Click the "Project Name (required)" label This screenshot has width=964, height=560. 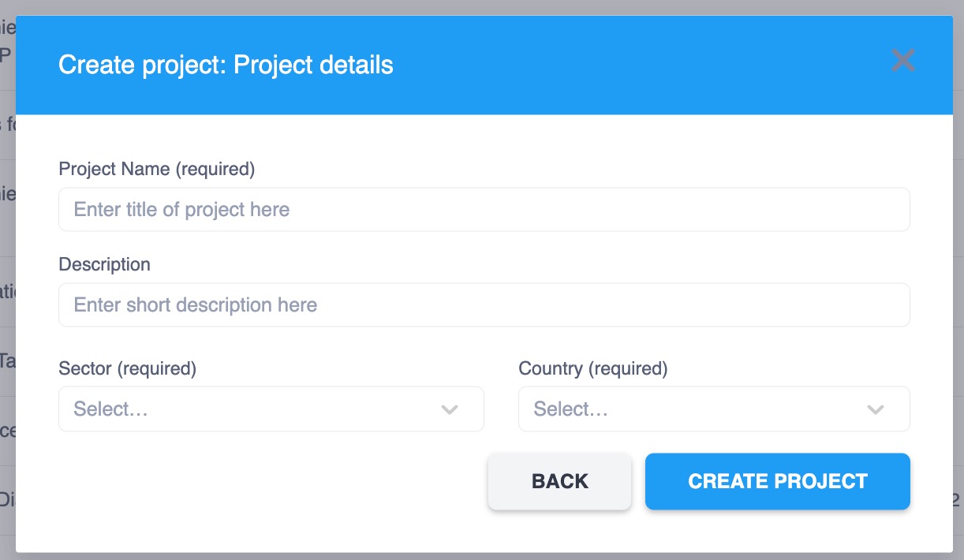tap(157, 169)
